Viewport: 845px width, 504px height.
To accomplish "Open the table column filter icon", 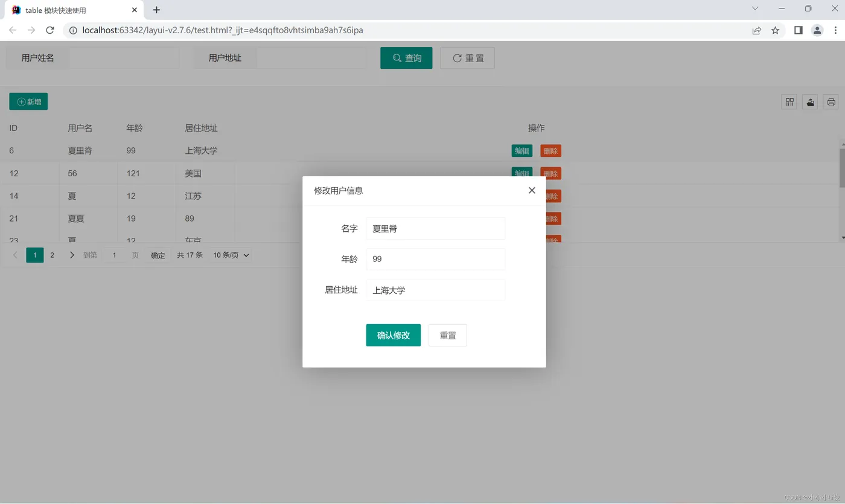I will 789,102.
